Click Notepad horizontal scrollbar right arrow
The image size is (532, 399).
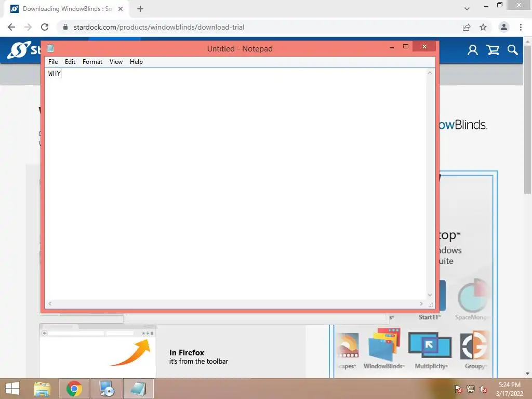[x=421, y=303]
